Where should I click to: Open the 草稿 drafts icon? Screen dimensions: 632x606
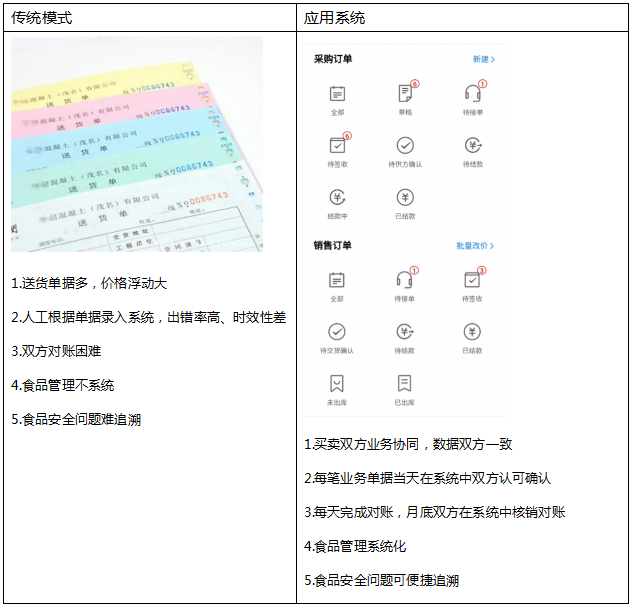(x=405, y=93)
